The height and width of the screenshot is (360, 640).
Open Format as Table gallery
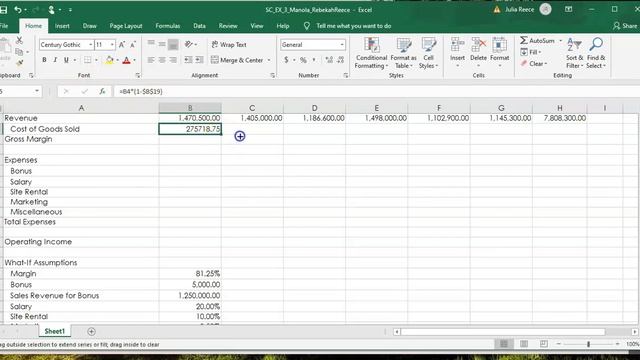(403, 53)
